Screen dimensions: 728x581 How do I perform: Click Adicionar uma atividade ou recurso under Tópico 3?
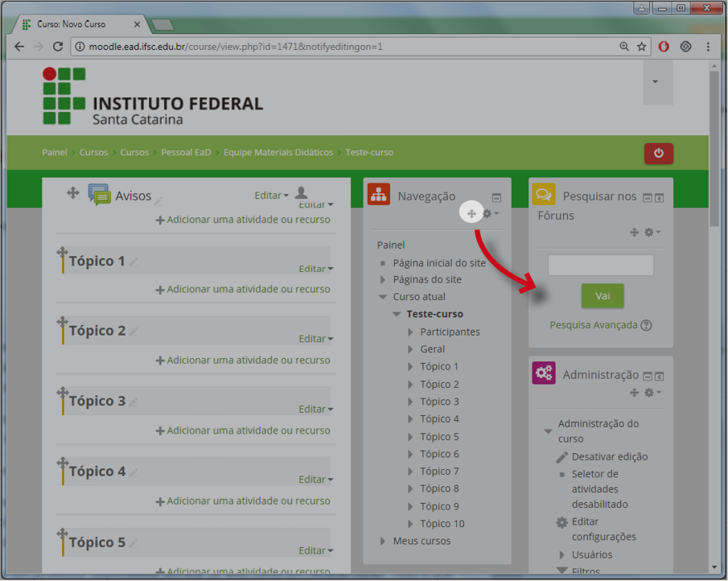tap(248, 431)
